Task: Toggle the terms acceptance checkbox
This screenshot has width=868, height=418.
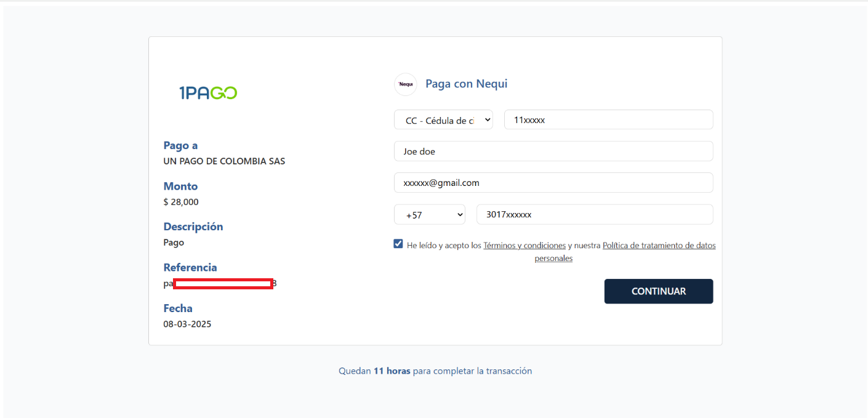Action: coord(398,244)
